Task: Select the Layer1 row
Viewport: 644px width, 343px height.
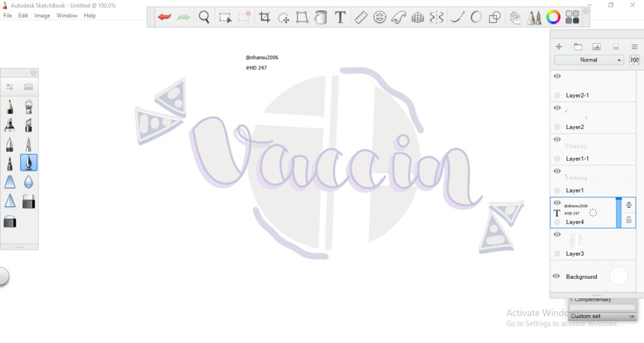Action: [592, 181]
